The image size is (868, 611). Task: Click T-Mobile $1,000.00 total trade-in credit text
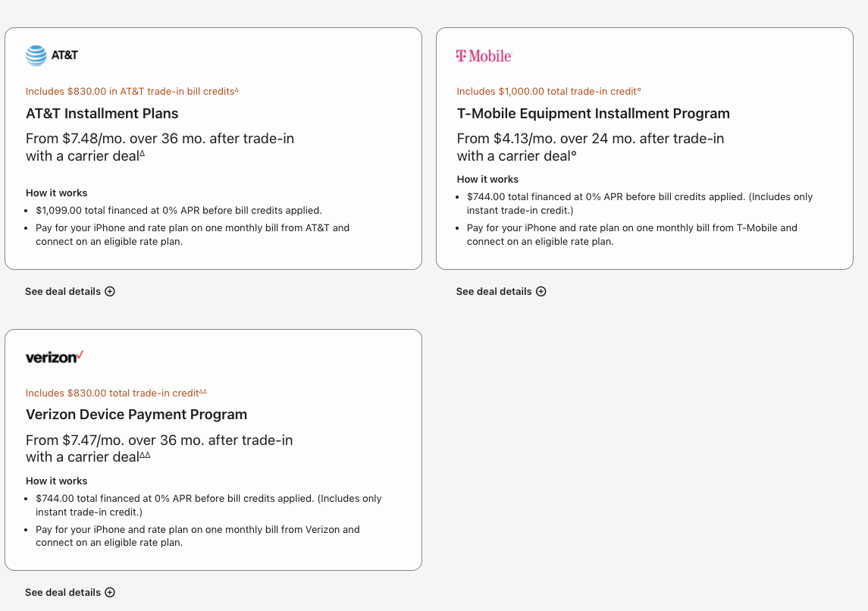tap(547, 92)
